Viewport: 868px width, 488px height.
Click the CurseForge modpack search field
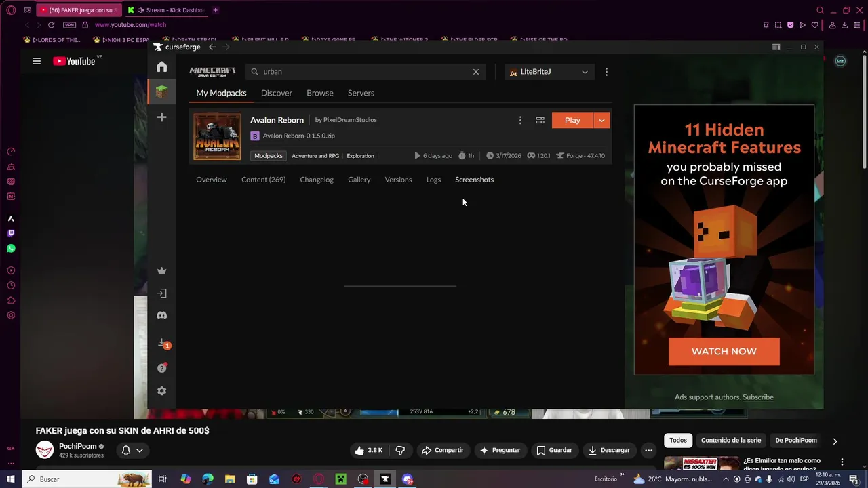tap(365, 71)
